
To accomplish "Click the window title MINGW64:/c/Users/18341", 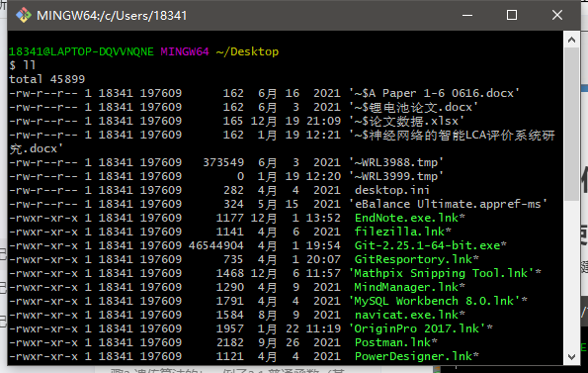I will click(x=112, y=16).
